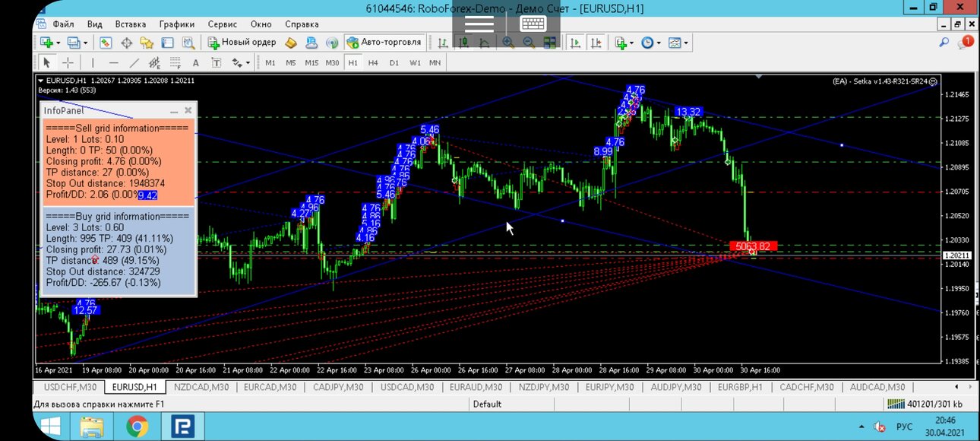Viewport: 980px width, 441px height.
Task: Switch the chart timeframe to M15
Action: 311,62
